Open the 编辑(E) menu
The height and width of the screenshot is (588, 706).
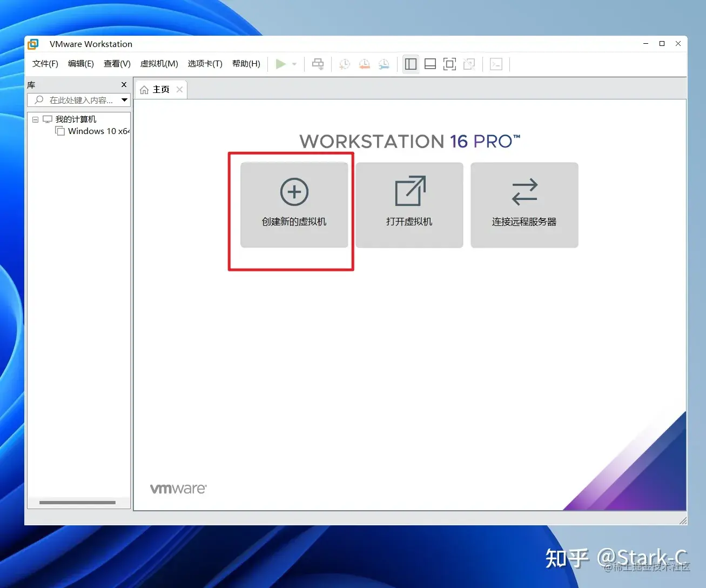tap(81, 64)
